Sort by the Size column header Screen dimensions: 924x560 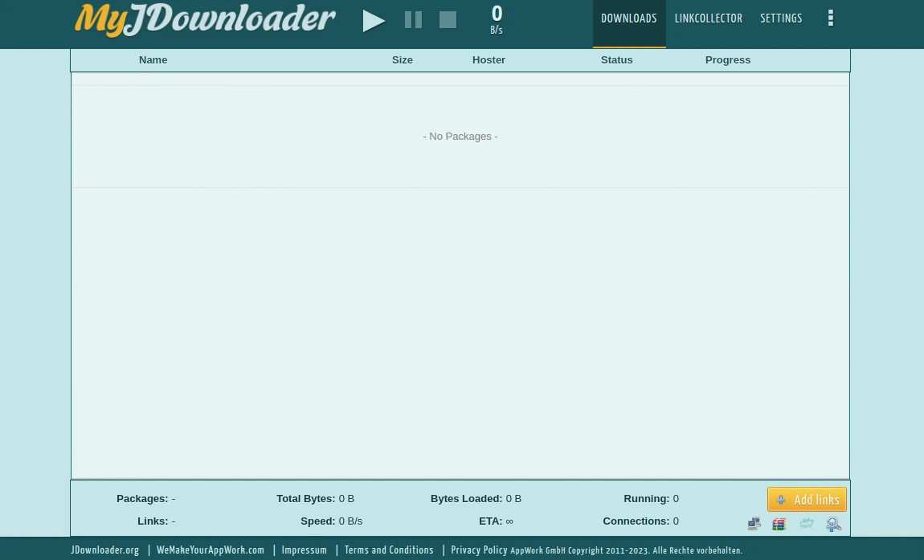(403, 60)
